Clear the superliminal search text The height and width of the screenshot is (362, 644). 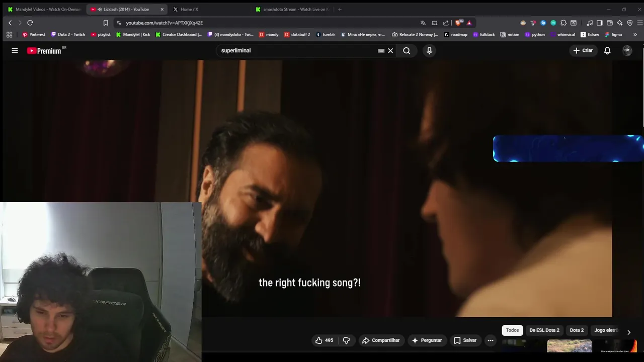tap(390, 50)
